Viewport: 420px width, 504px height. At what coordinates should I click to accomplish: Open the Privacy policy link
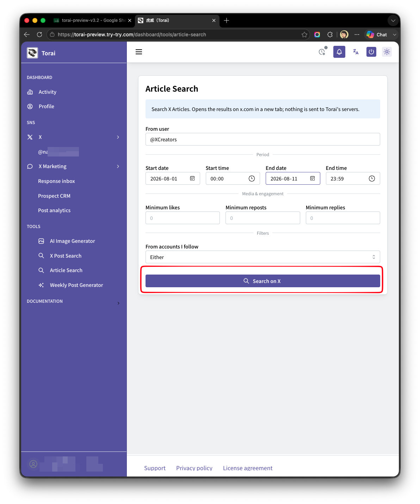tap(194, 468)
